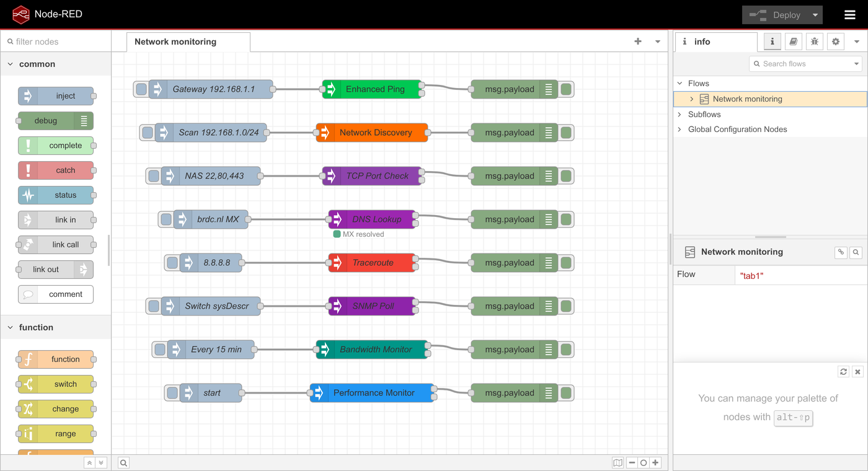The height and width of the screenshot is (471, 868).
Task: Expand the Subflows tree section
Action: (x=680, y=114)
